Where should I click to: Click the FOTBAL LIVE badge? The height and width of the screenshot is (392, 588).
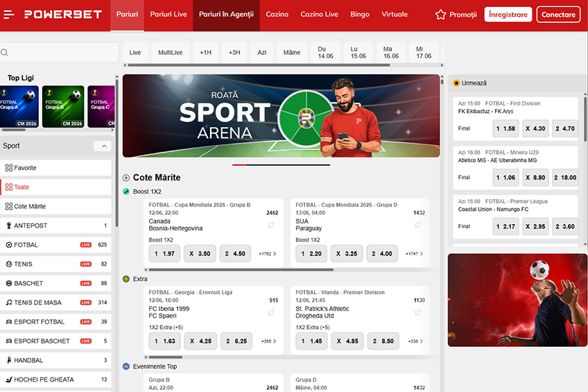tap(86, 245)
